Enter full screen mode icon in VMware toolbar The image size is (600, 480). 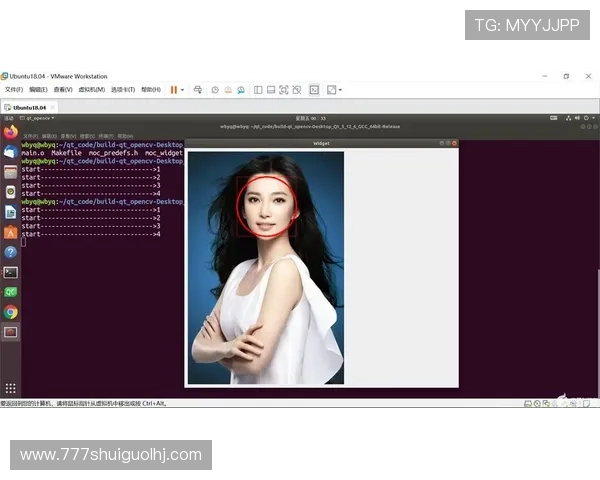(284, 90)
